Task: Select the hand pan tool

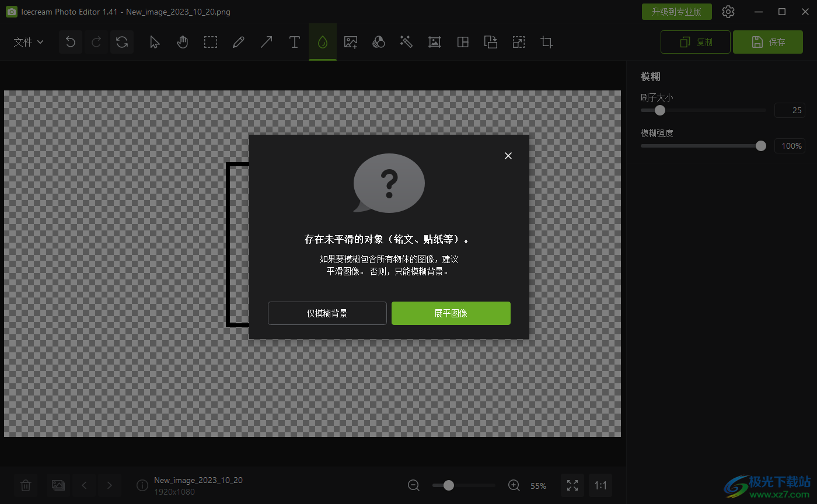Action: 183,42
